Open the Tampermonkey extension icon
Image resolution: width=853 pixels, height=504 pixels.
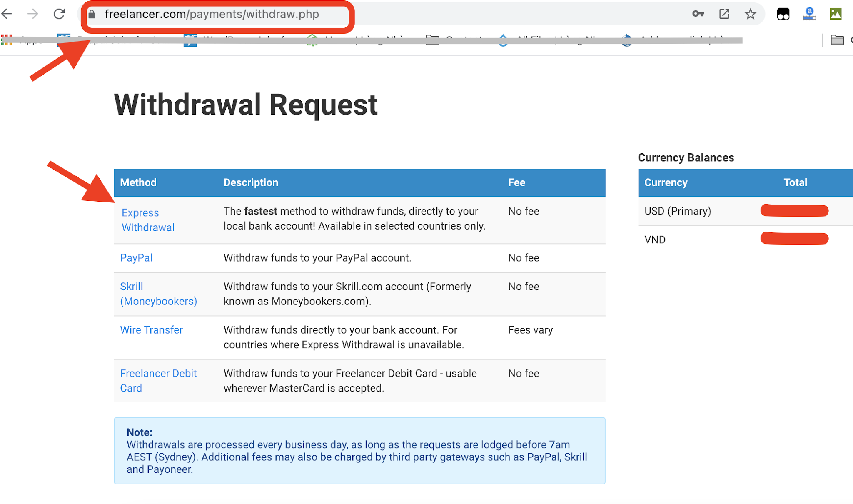(x=783, y=14)
